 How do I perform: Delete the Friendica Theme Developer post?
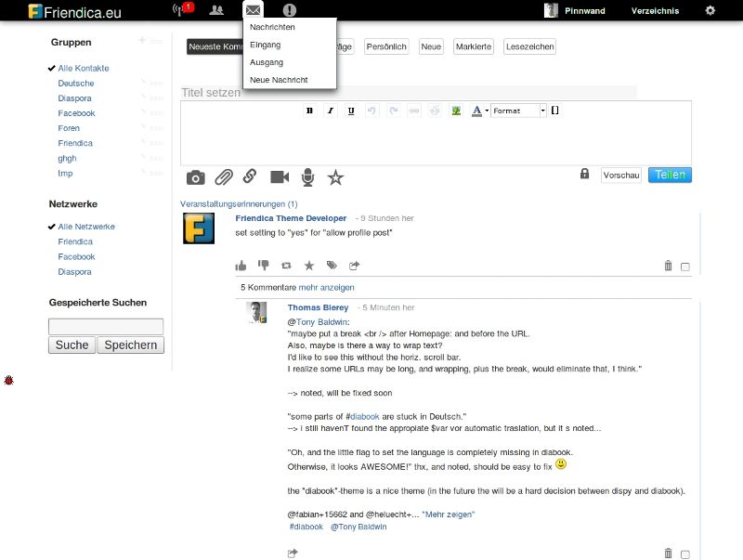[x=668, y=266]
